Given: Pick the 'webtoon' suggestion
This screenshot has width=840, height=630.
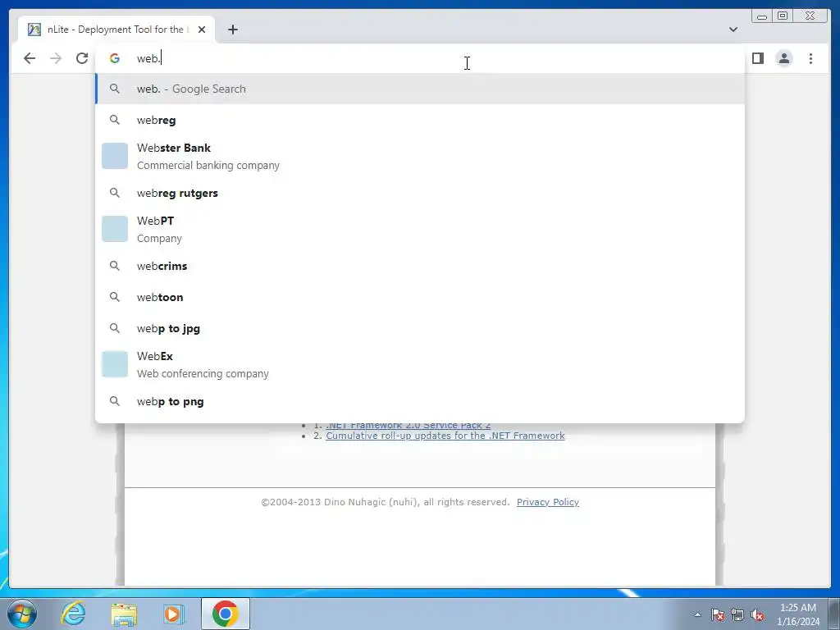Looking at the screenshot, I should (x=420, y=297).
